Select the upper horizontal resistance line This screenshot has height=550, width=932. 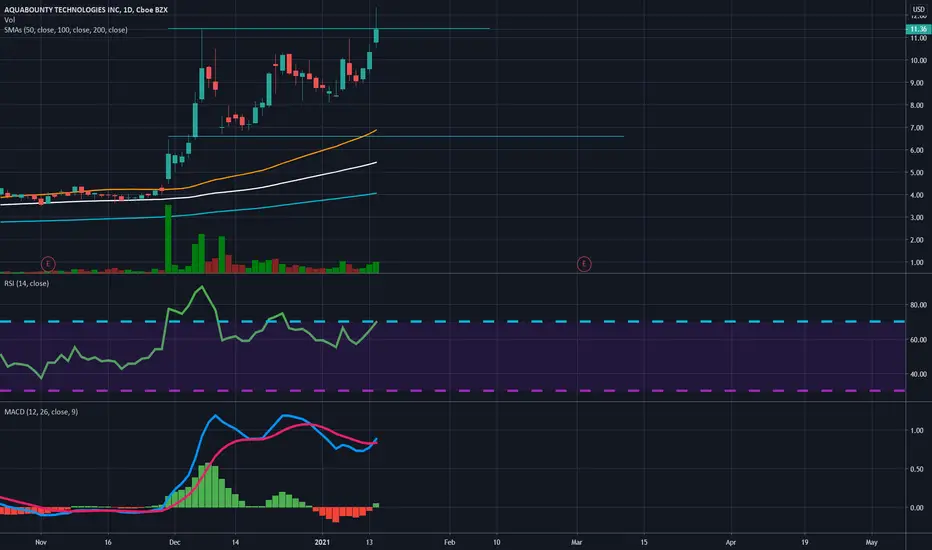point(329,29)
